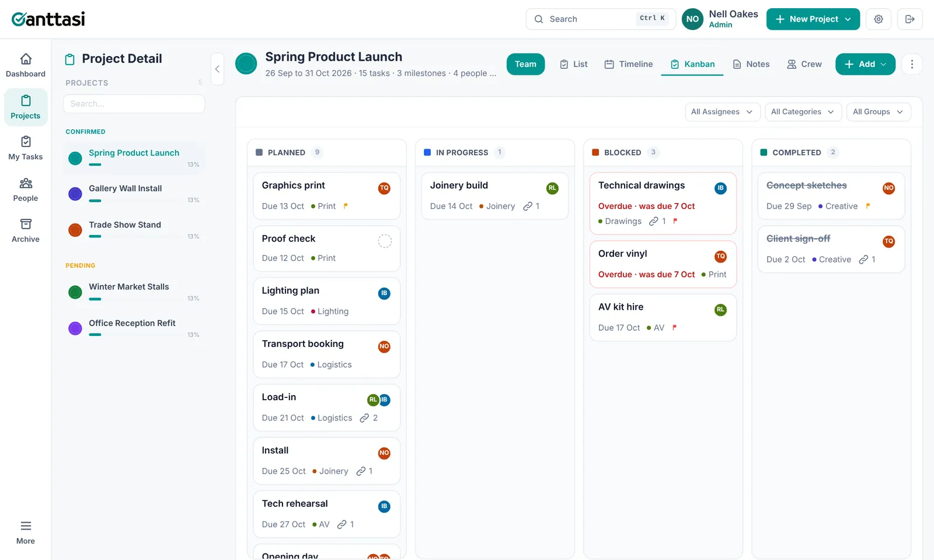Open the settings gear icon
Screen dimensions: 934x560
[x=879, y=19]
